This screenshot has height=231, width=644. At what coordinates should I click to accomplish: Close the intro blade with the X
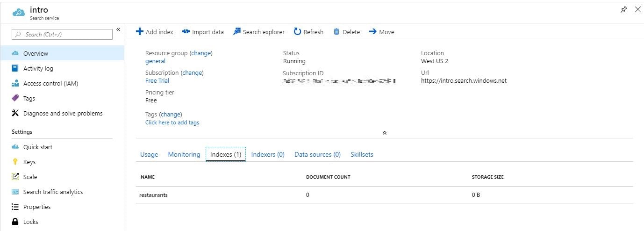637,9
